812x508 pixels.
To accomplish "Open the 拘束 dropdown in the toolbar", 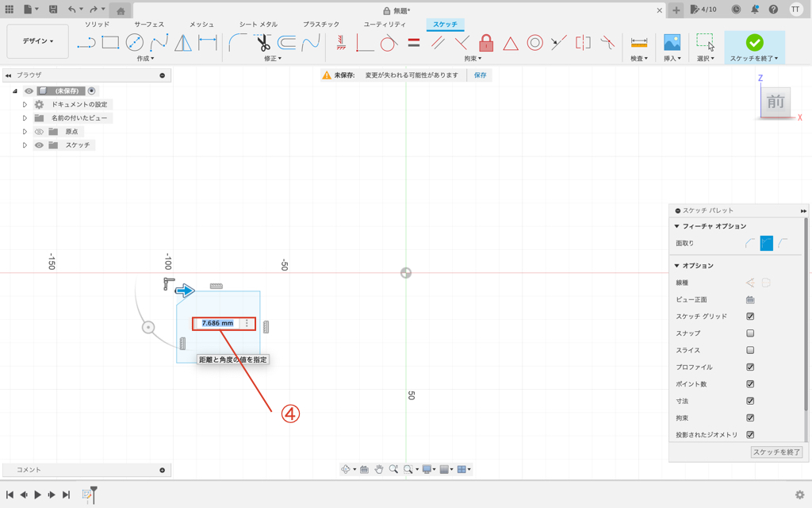I will click(473, 59).
